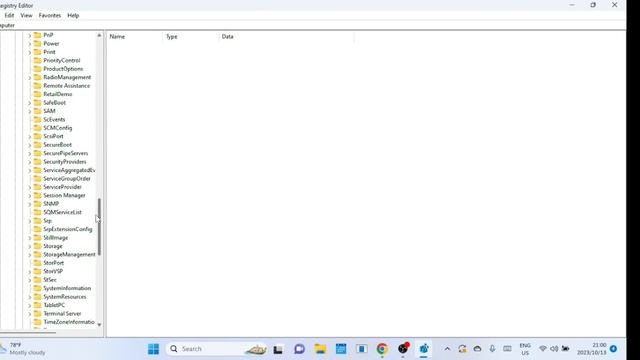The image size is (640, 360).
Task: Click the taskbar Search box
Action: coord(216,349)
